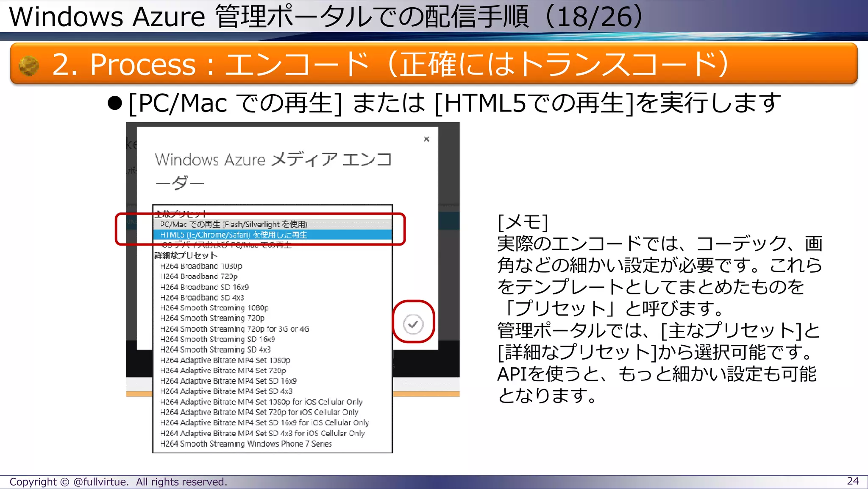Close the Media Encoder dialog with X
Image resolution: width=868 pixels, height=489 pixels.
pyautogui.click(x=426, y=139)
